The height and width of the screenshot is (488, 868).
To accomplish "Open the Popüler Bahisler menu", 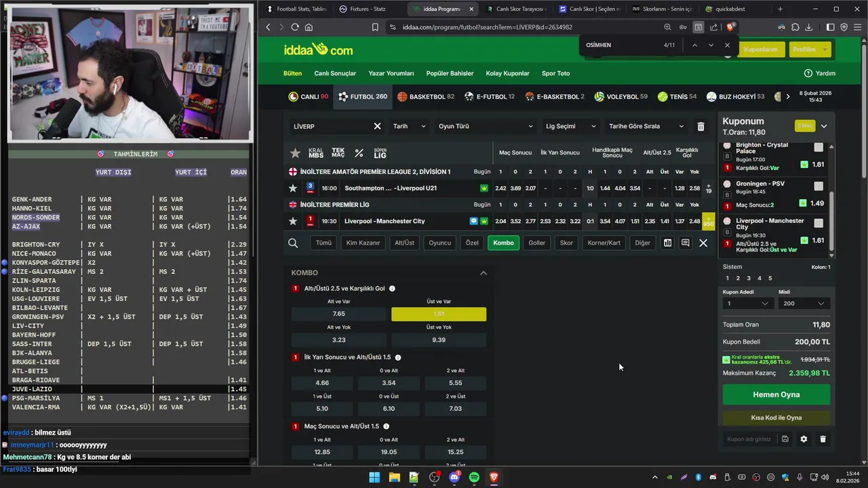I will tap(450, 73).
